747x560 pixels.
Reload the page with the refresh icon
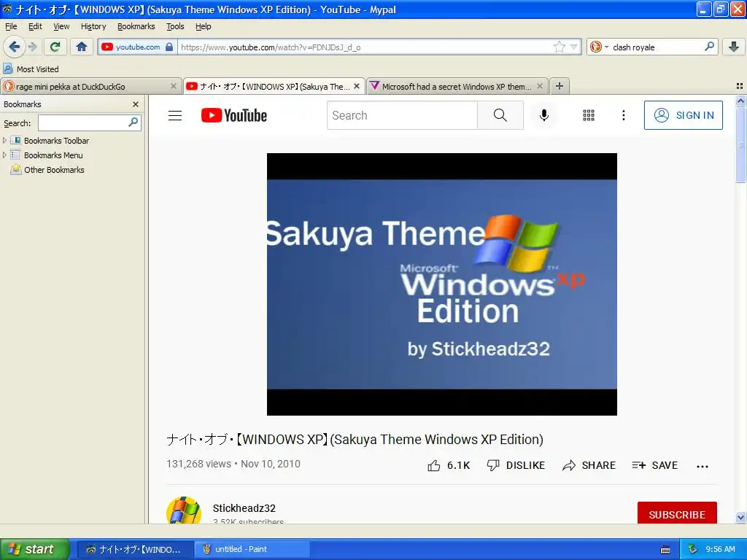pyautogui.click(x=55, y=47)
